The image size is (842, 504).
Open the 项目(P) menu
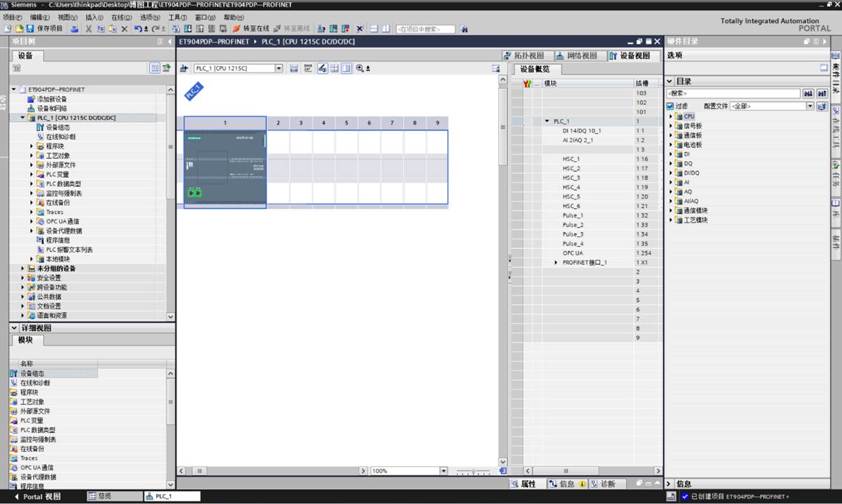pyautogui.click(x=13, y=17)
